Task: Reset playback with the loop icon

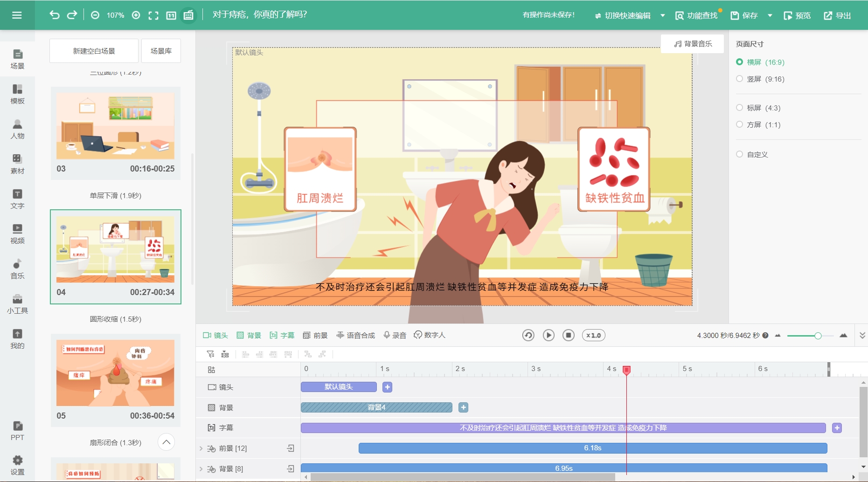Action: click(528, 335)
